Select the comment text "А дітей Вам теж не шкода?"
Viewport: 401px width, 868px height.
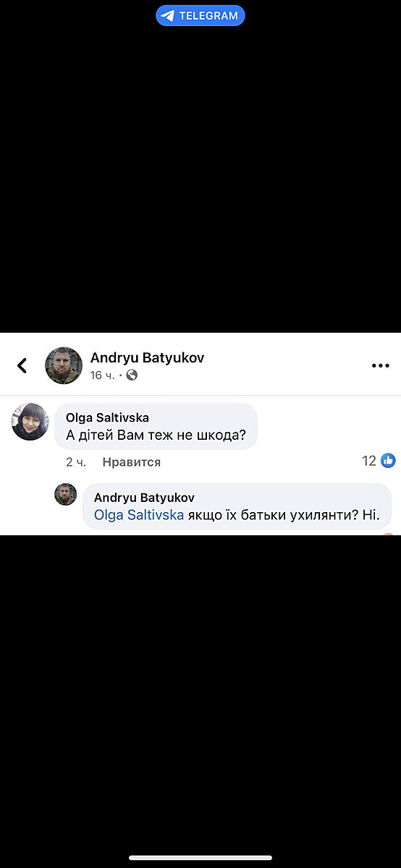tap(156, 435)
